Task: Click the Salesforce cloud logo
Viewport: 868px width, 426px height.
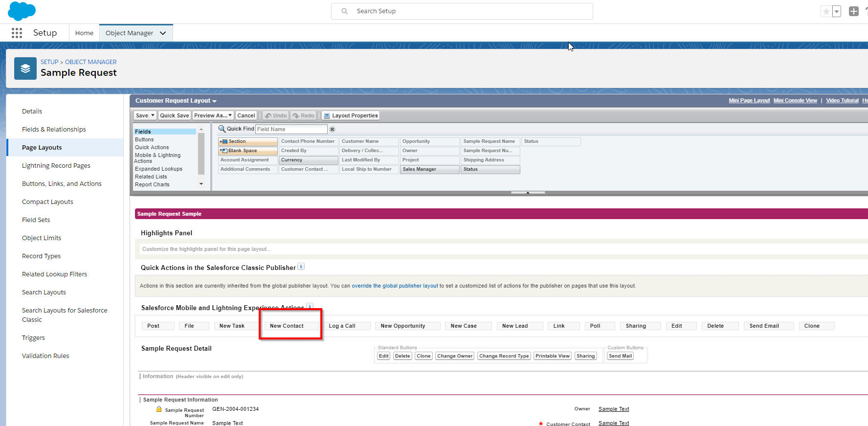Action: (x=22, y=11)
